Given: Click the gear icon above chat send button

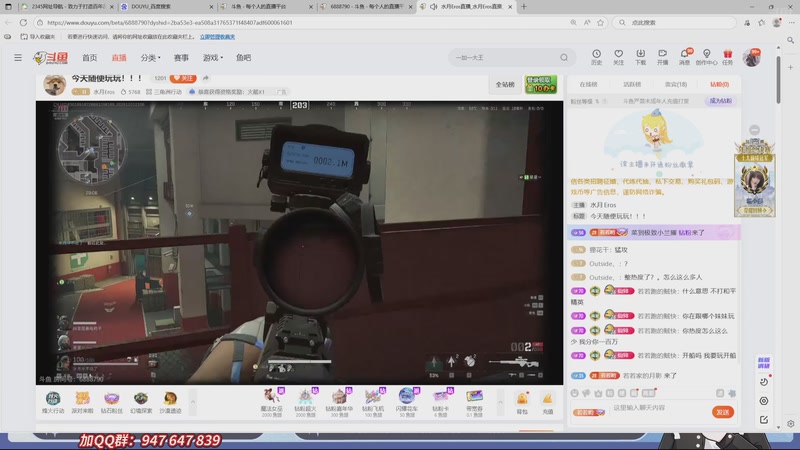Looking at the screenshot, I should (x=732, y=393).
